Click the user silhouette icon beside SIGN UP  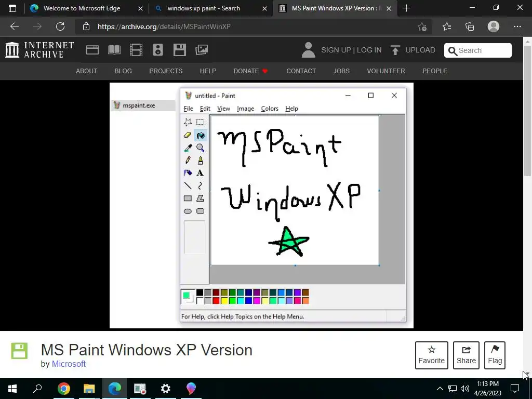click(309, 50)
